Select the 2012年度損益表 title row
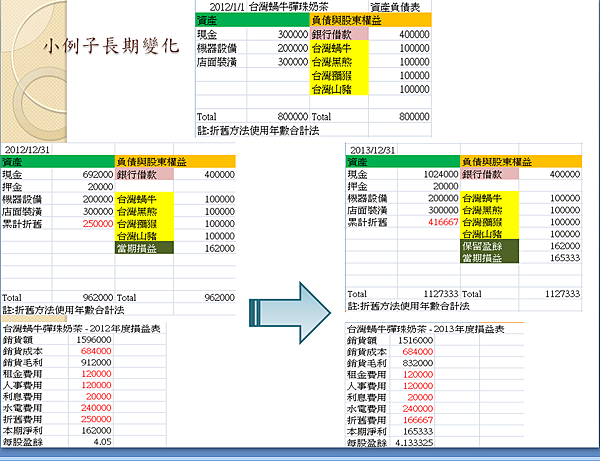Screen dimensions: 600x461 pyautogui.click(x=82, y=329)
